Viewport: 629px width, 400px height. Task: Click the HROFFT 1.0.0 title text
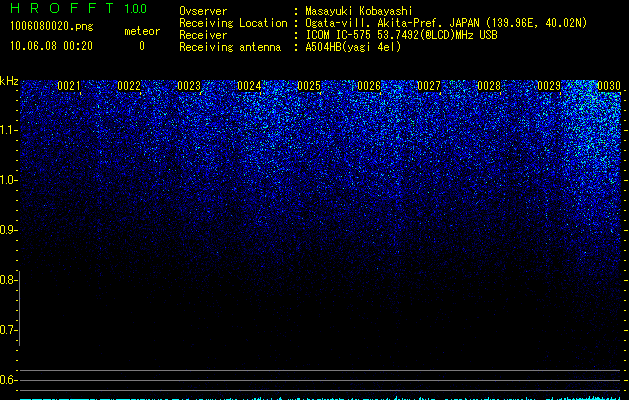[78, 8]
